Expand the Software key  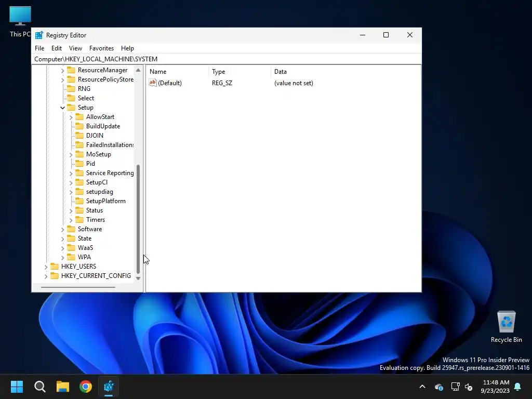(62, 229)
